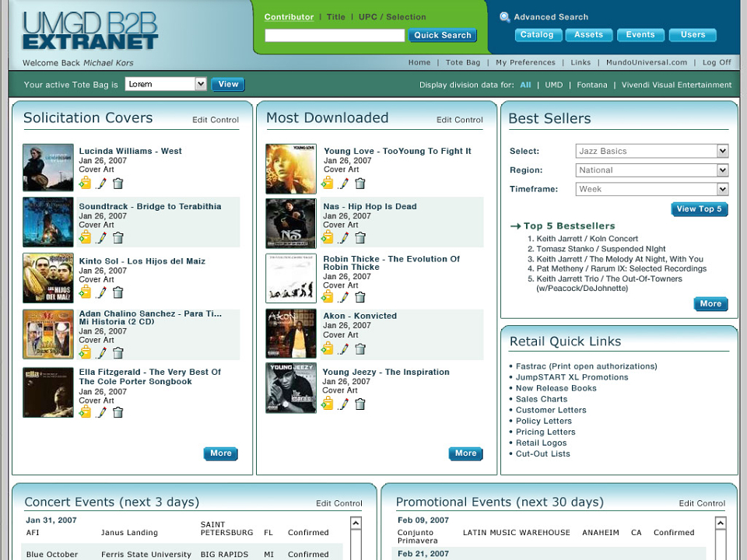
Task: Click Edit Control for Concert Events
Action: coord(339,503)
